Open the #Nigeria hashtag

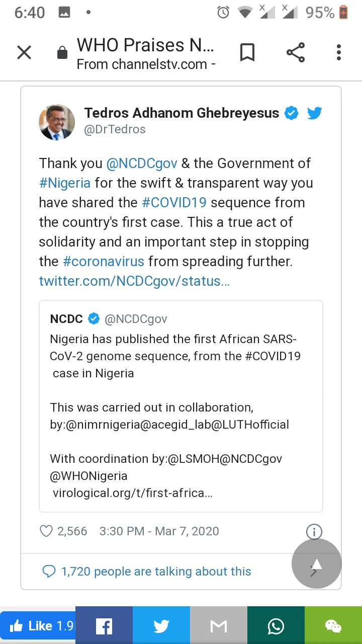[x=65, y=183]
